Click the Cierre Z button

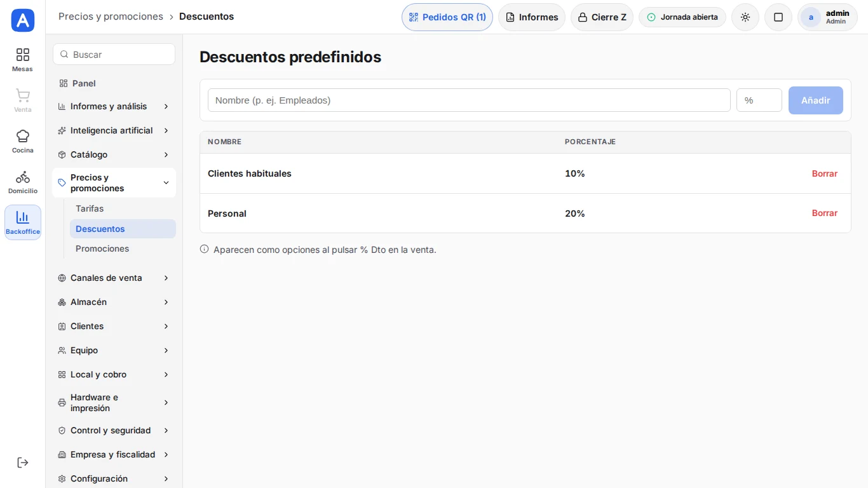tap(602, 17)
